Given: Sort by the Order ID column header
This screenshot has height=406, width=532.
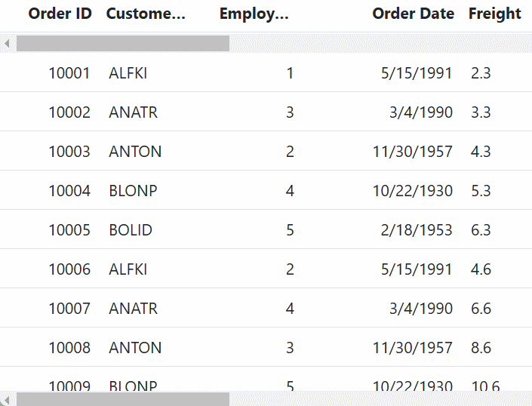Looking at the screenshot, I should (x=60, y=14).
